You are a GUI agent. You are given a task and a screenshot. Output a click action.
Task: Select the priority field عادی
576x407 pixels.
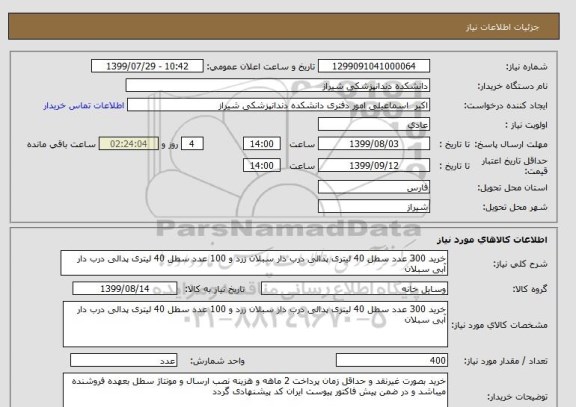pos(374,125)
